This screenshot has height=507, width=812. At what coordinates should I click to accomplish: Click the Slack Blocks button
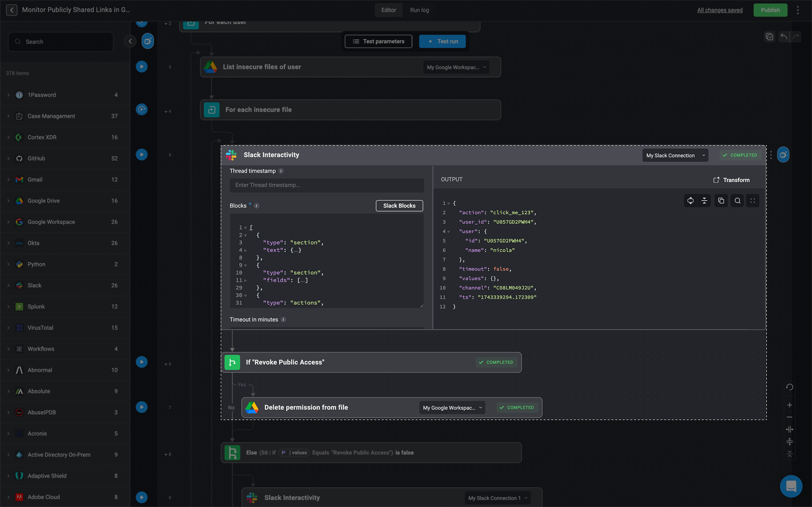(399, 206)
